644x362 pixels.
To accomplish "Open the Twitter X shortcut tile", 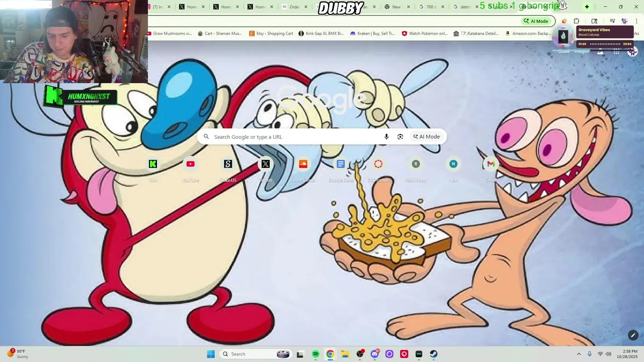I will (266, 168).
